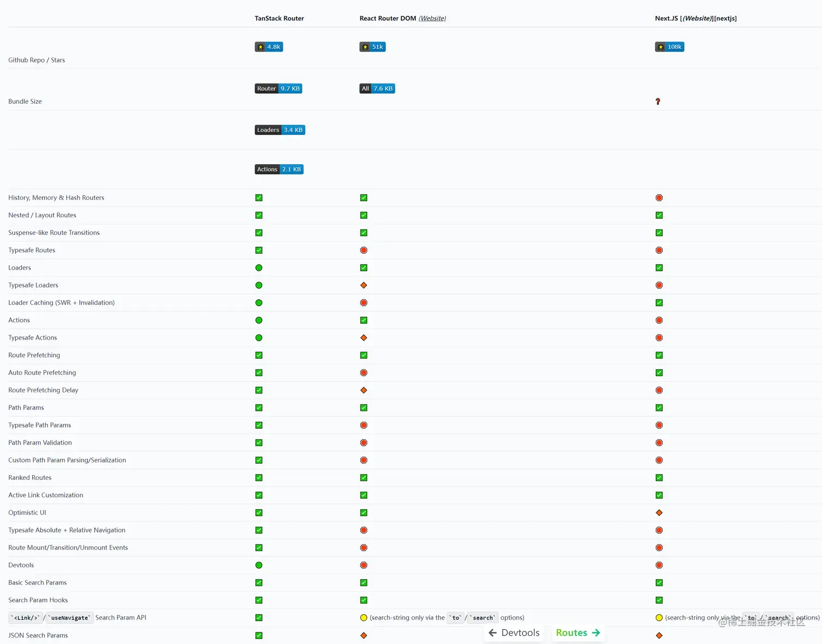Click TanStack checkmark for Typesafe Routes
Viewport: 822px width, 644px height.
pos(259,251)
